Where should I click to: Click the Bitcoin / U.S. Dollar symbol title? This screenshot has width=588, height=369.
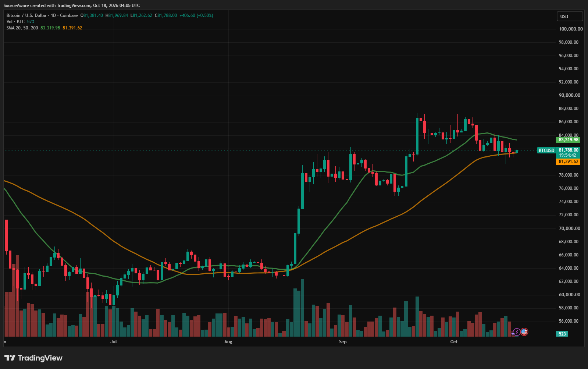[x=26, y=15]
